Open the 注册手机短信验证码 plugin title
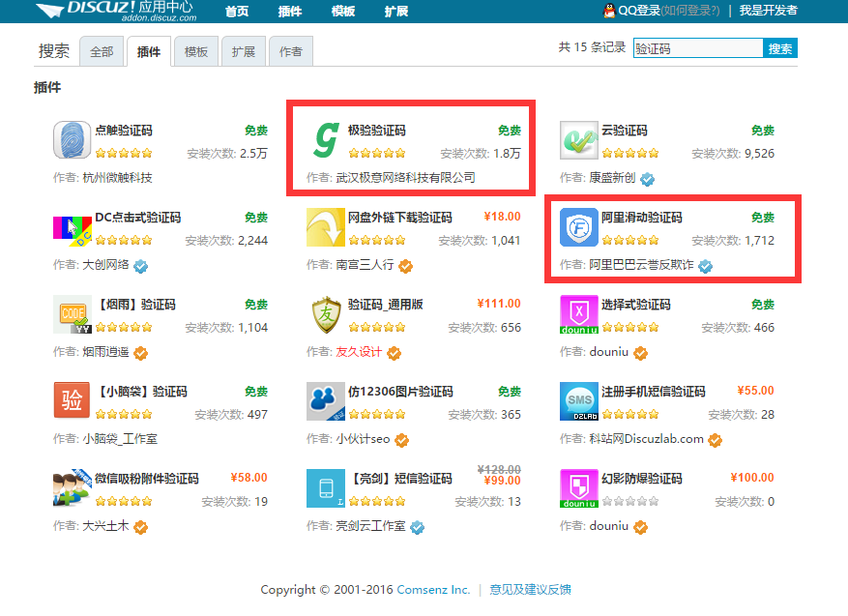This screenshot has width=848, height=616. coord(654,392)
